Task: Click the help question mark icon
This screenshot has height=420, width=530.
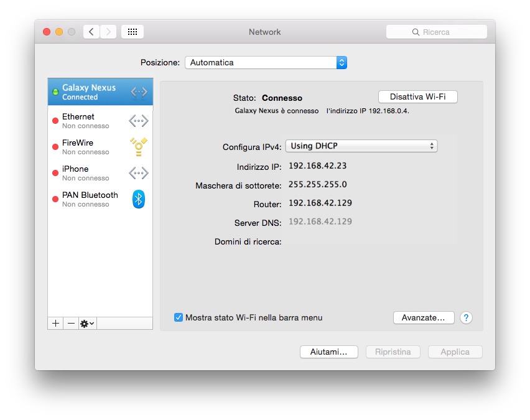Action: pyautogui.click(x=465, y=318)
